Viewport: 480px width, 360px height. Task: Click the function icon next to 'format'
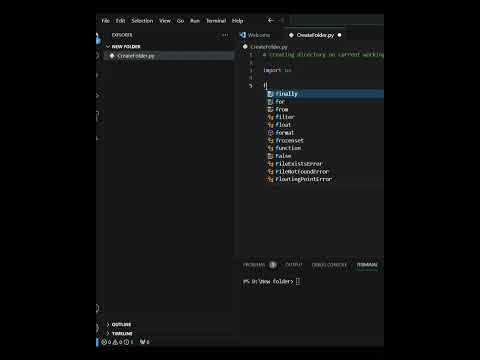270,133
